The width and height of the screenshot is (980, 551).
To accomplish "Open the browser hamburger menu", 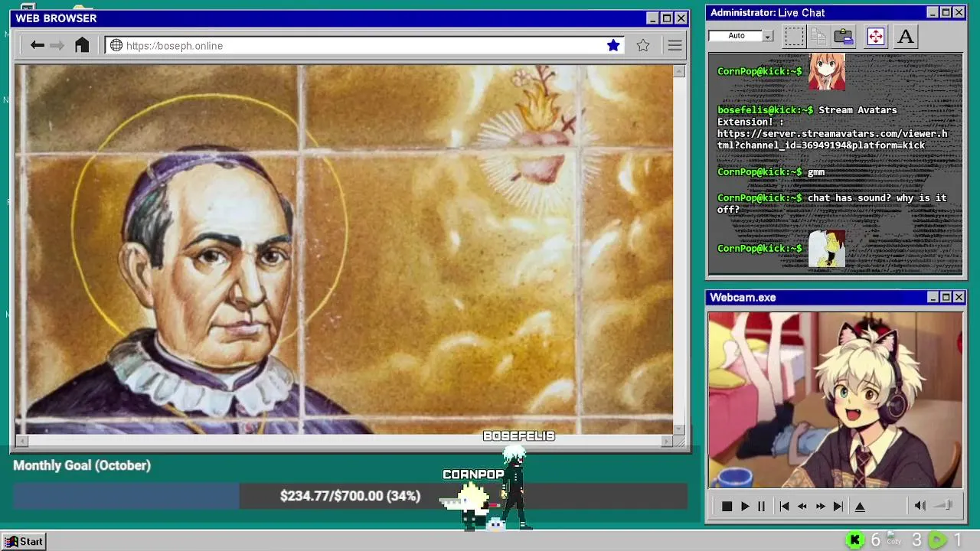I will [x=675, y=46].
